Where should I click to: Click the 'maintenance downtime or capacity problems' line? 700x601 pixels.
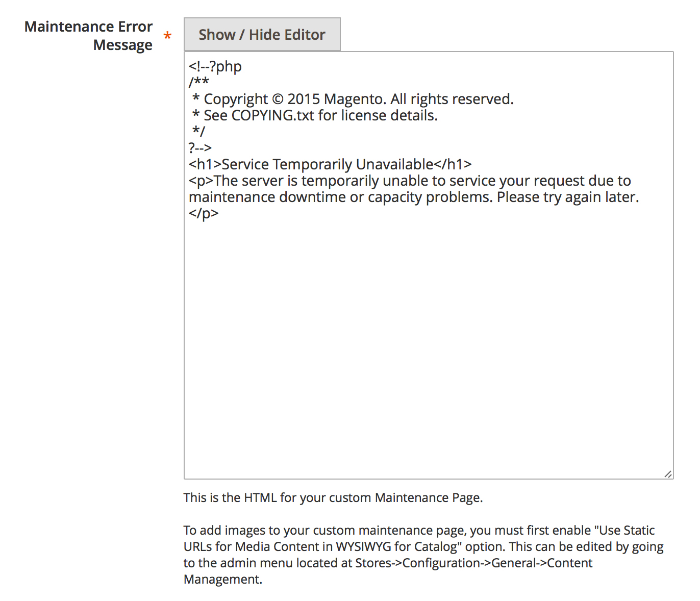414,197
